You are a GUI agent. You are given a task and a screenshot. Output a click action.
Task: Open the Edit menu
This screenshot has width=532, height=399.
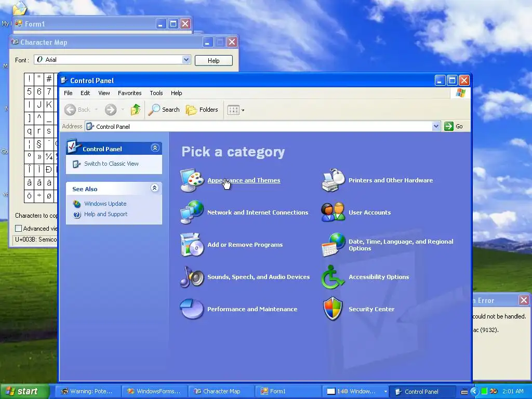tap(85, 93)
